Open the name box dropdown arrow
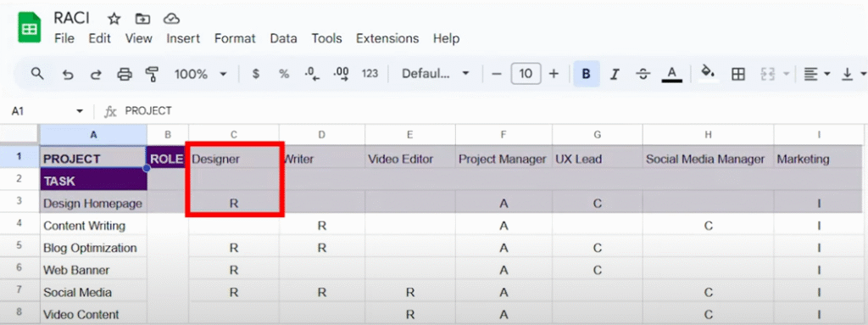 [x=80, y=111]
